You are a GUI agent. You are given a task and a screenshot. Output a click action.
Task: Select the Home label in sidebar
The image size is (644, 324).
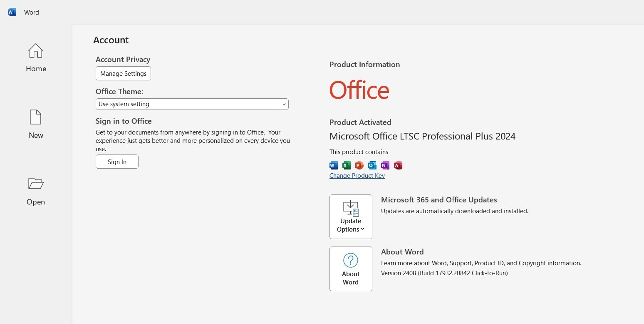point(36,69)
